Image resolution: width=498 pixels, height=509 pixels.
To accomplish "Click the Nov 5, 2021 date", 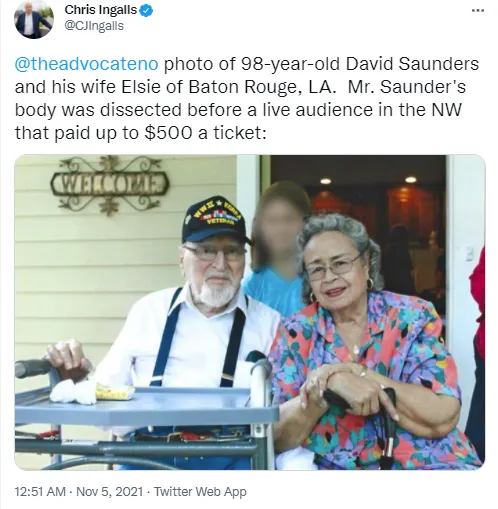I will pyautogui.click(x=109, y=491).
